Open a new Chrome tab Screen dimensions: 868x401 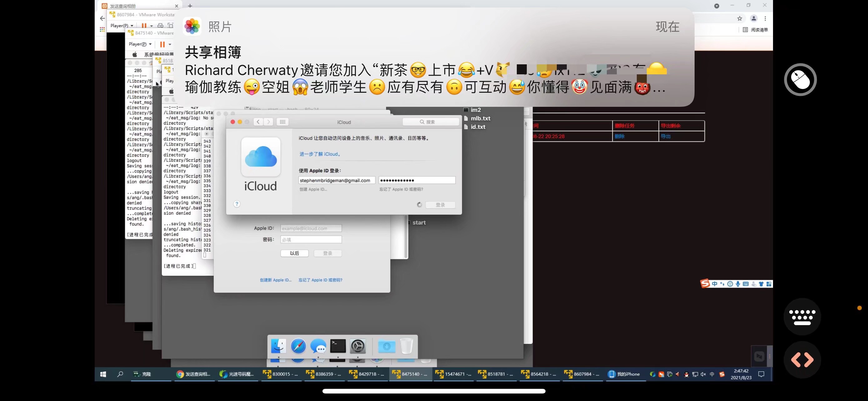pyautogui.click(x=190, y=6)
